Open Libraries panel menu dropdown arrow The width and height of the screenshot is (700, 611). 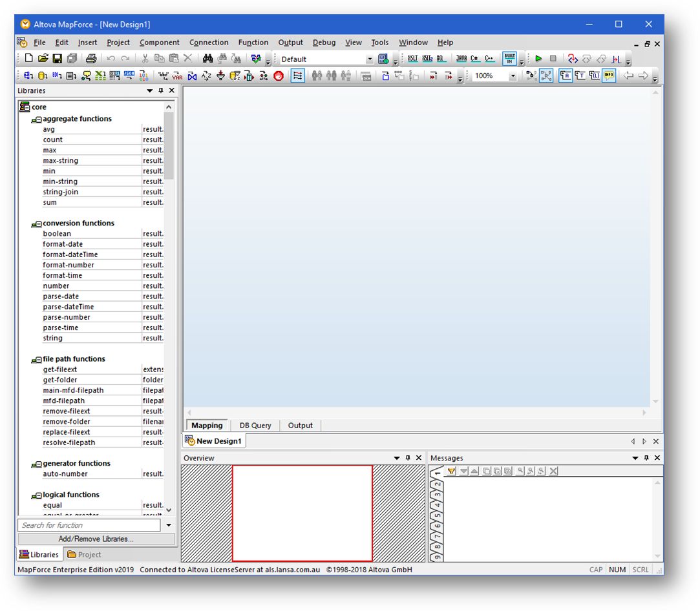(149, 90)
